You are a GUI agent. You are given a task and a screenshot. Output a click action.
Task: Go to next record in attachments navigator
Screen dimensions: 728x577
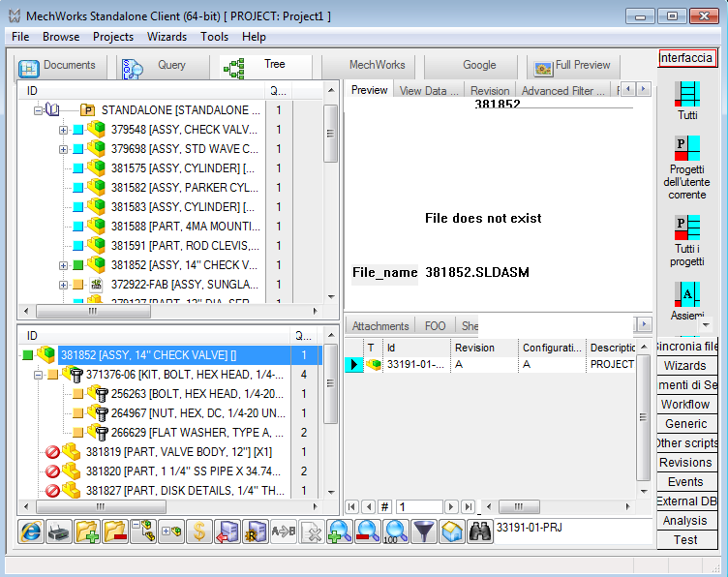click(451, 507)
